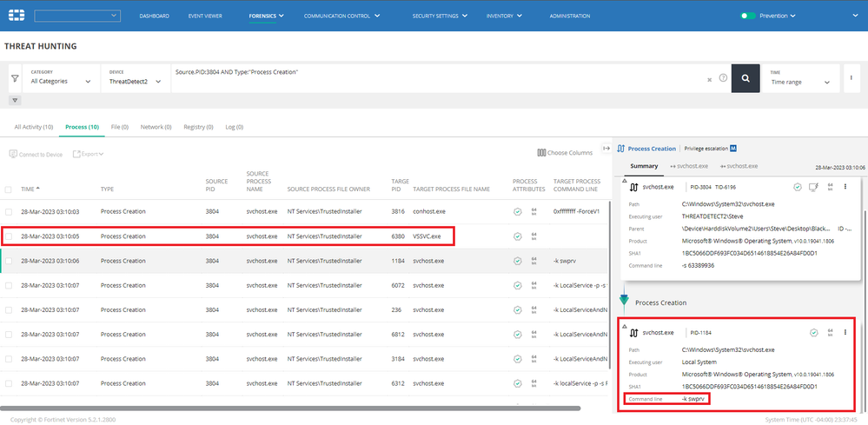This screenshot has width=868, height=425.
Task: Click the filter funnel icon
Action: click(x=15, y=78)
